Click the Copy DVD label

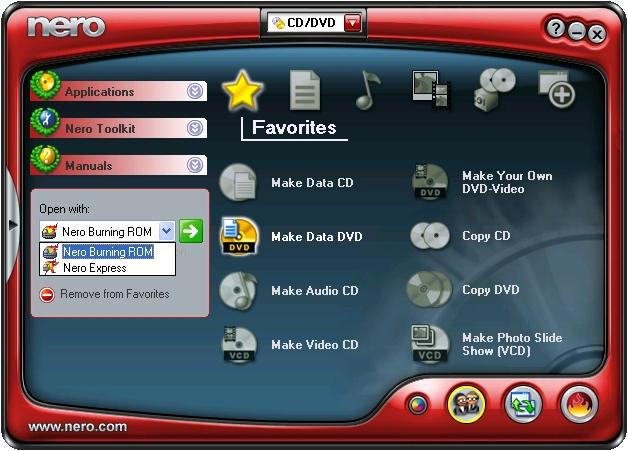(491, 290)
